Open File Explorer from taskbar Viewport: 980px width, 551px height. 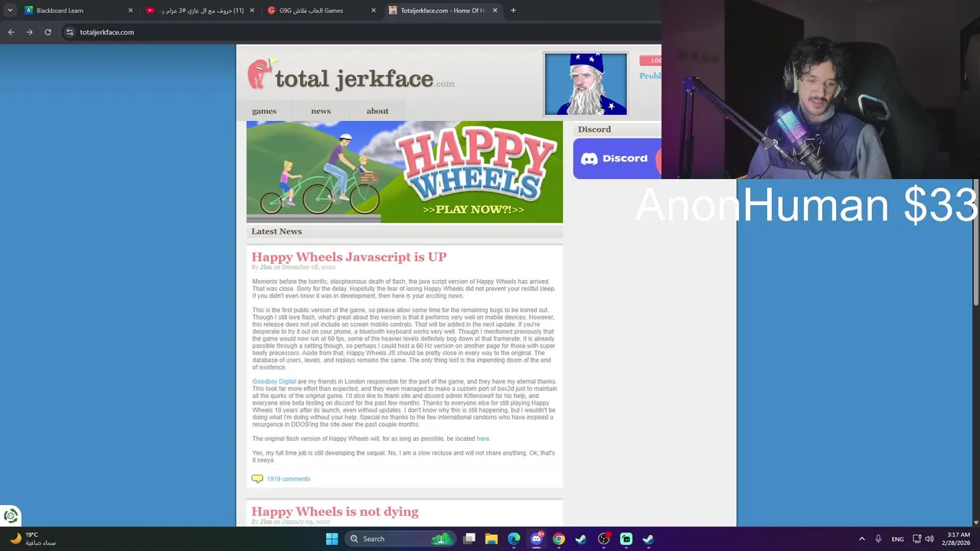pyautogui.click(x=492, y=539)
